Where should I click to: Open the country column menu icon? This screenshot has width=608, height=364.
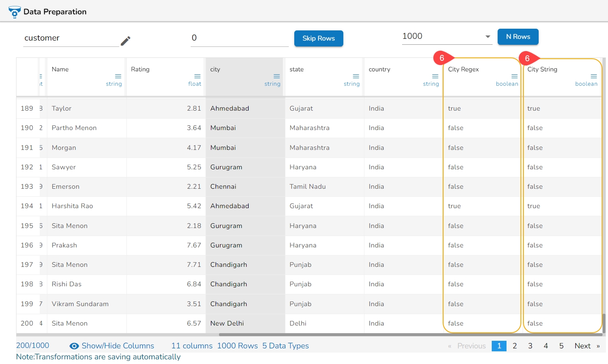coord(435,76)
